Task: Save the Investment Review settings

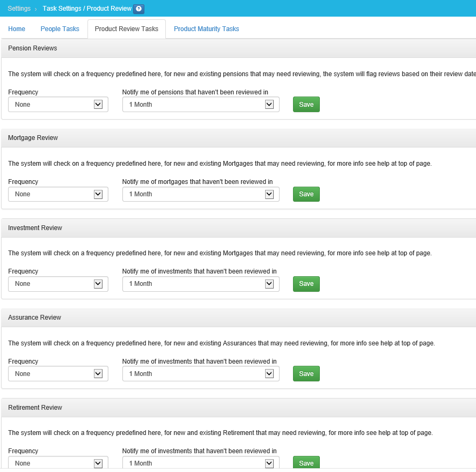Action: click(x=306, y=284)
